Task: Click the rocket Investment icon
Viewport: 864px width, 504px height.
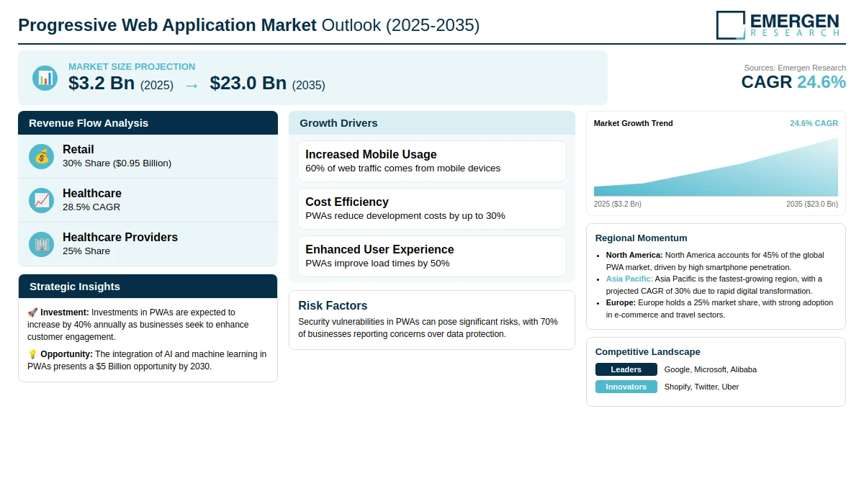Action: pos(32,312)
